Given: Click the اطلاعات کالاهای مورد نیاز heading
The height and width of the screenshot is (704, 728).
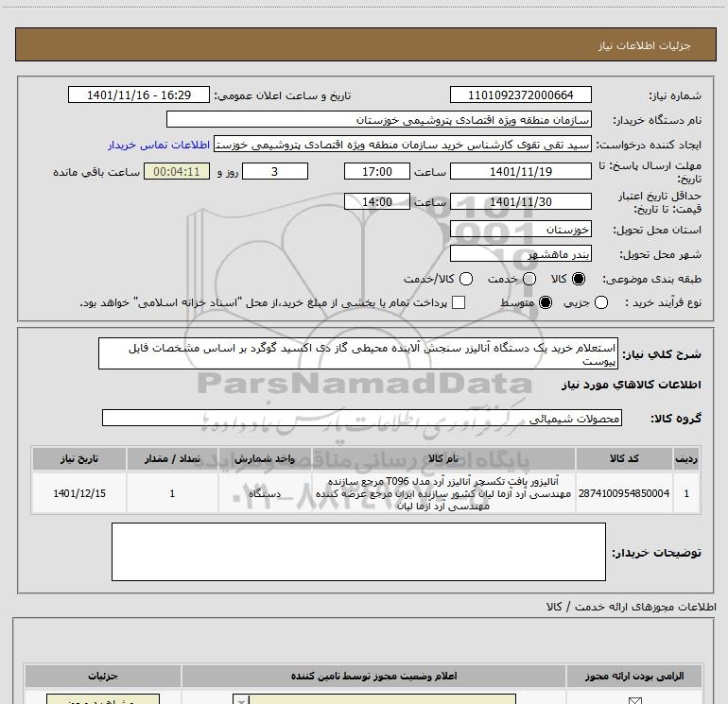Looking at the screenshot, I should [x=631, y=385].
